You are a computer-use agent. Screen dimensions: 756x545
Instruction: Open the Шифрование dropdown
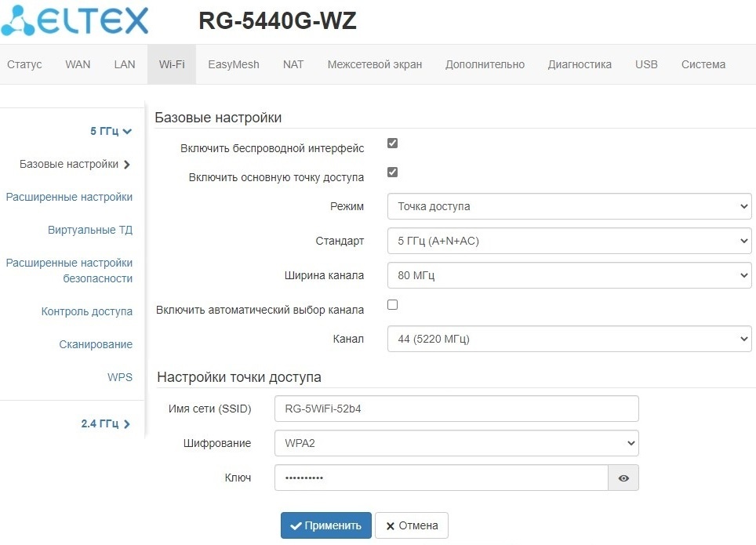click(x=456, y=443)
